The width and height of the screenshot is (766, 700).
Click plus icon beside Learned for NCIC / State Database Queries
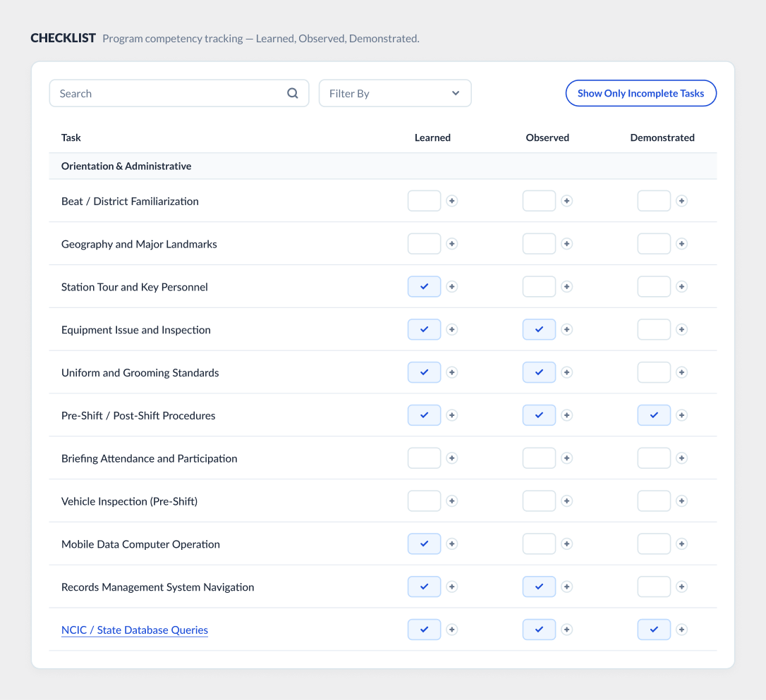click(x=452, y=630)
